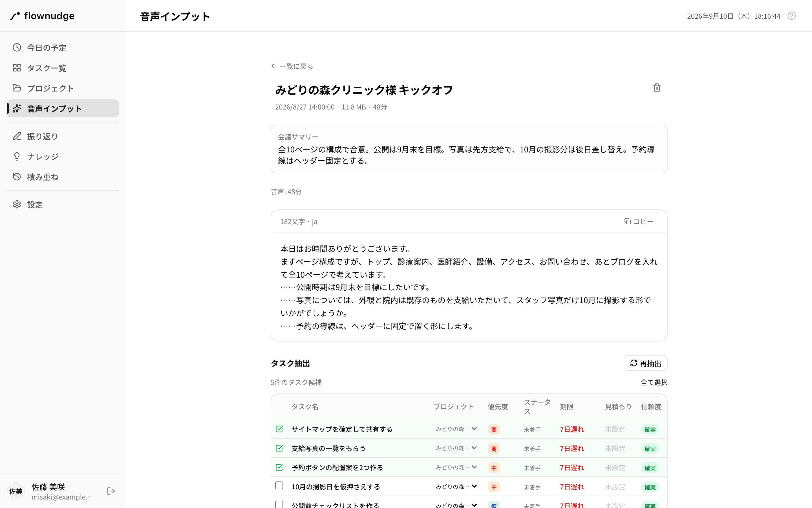Image resolution: width=812 pixels, height=508 pixels.
Task: Click 確実 badge for 10月の撮影日を仮押さえする
Action: pos(650,487)
